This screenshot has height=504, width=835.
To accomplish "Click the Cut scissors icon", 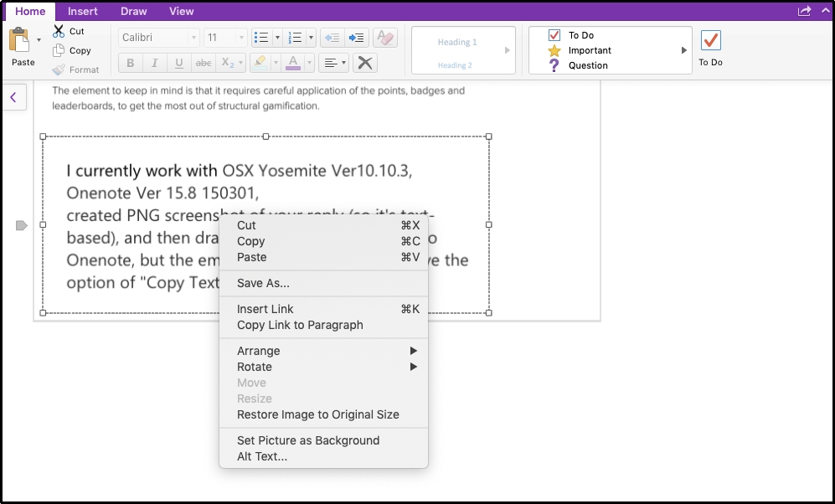I will 58,31.
